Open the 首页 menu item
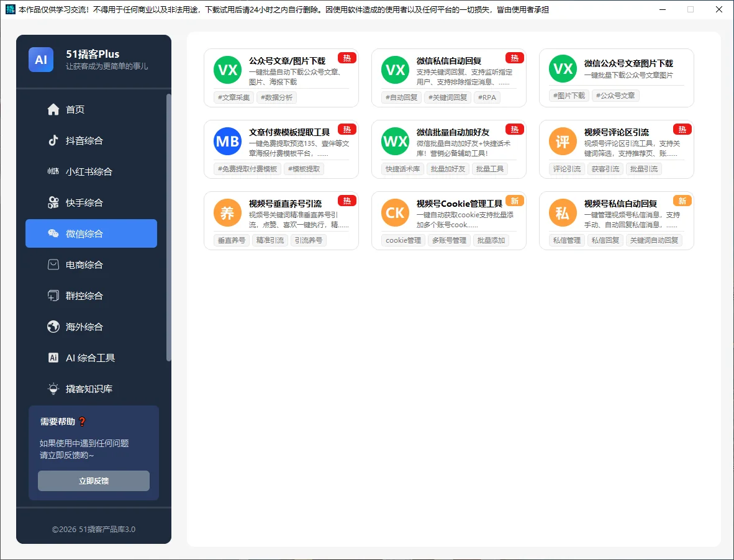734x560 pixels. tap(91, 109)
